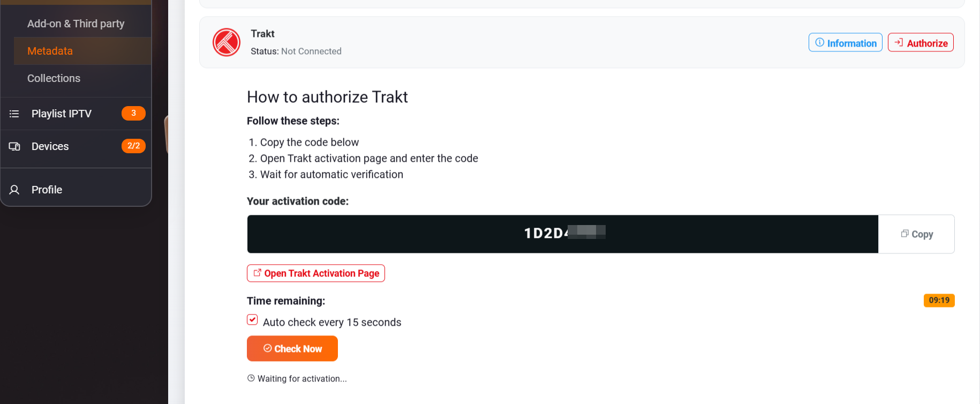Screen dimensions: 980x404
Task: Click the info icon inside the Information button
Action: click(x=819, y=42)
